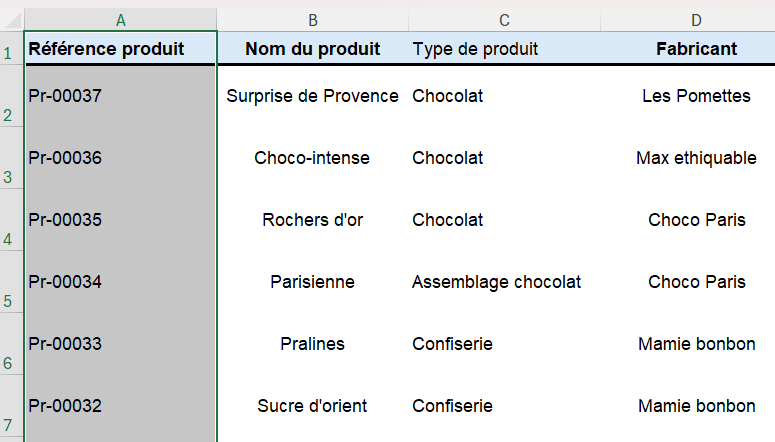Select row 1 header

point(11,49)
